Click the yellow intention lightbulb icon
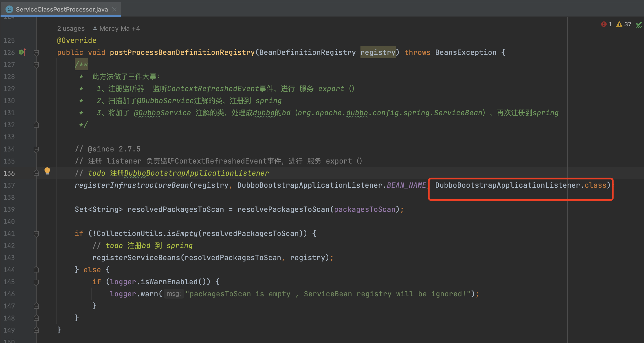644x343 pixels. click(x=47, y=171)
